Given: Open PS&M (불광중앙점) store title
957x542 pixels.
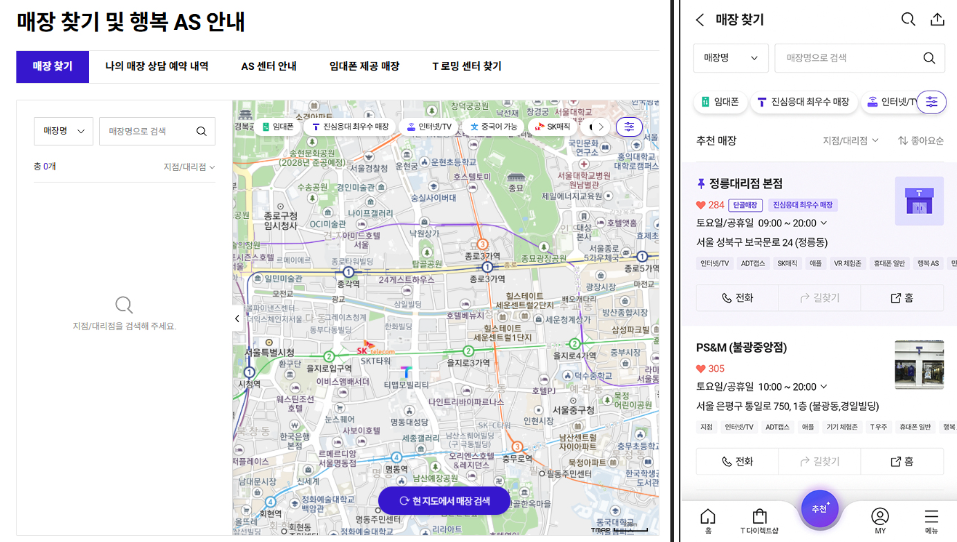Looking at the screenshot, I should tap(742, 347).
